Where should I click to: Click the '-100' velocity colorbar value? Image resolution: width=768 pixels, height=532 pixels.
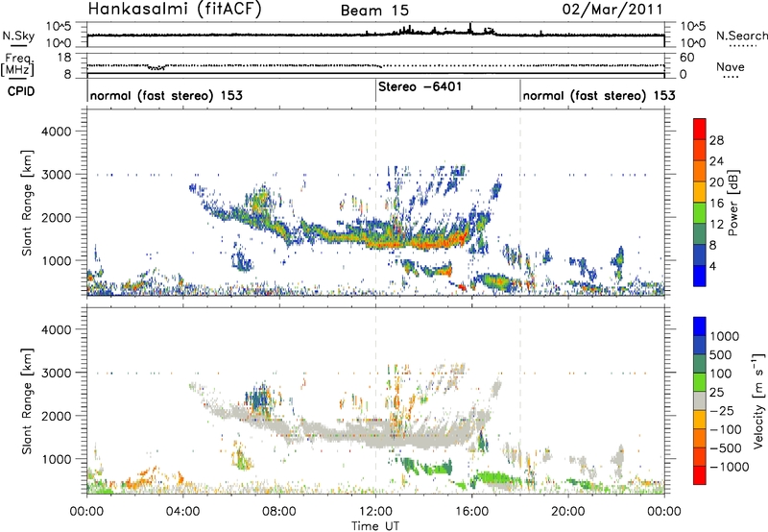726,429
